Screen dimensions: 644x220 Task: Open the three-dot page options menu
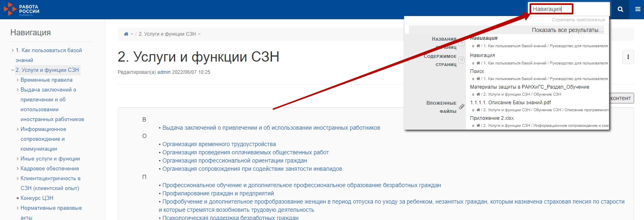(628, 57)
